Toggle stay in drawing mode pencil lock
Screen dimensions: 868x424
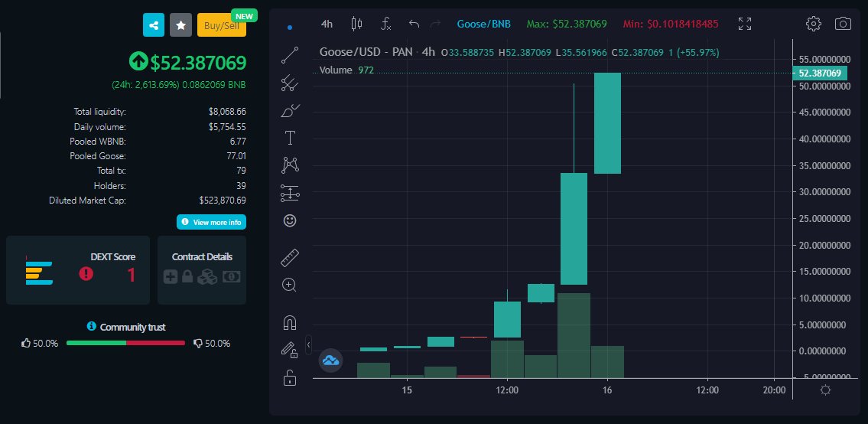[x=290, y=350]
